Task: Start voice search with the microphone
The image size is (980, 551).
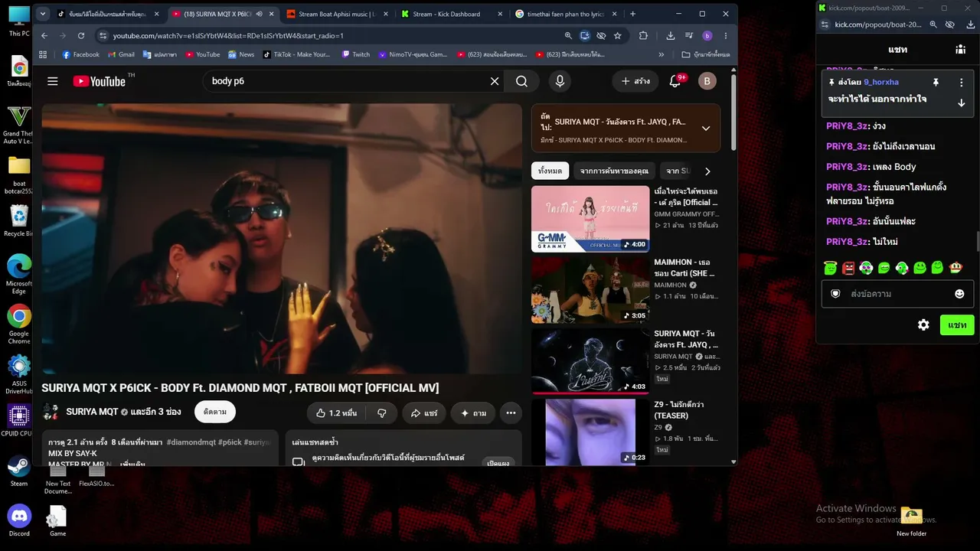Action: click(560, 81)
